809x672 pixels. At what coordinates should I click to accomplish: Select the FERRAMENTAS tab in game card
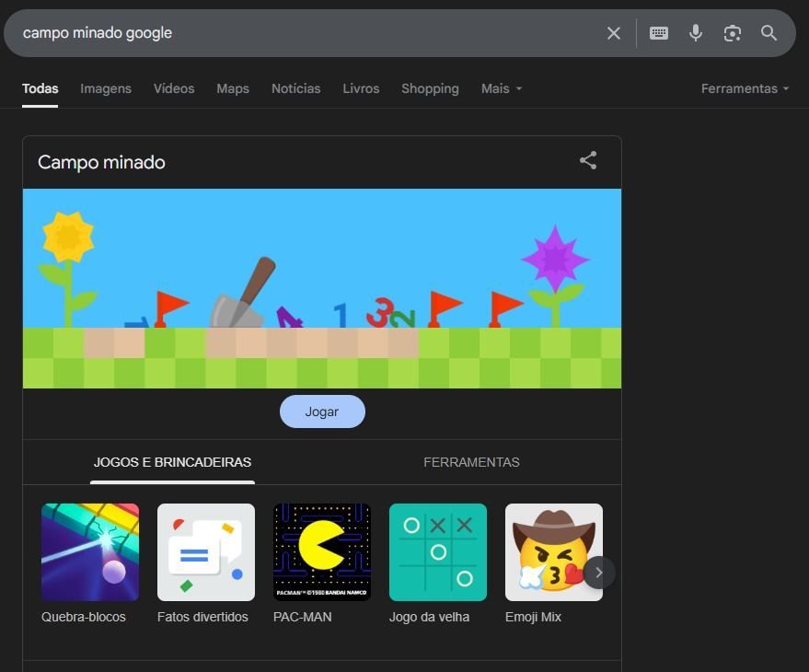471,462
